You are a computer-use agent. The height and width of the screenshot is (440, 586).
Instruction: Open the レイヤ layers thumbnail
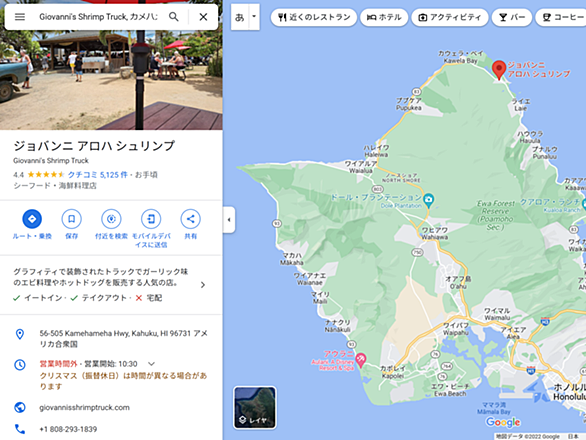click(255, 407)
